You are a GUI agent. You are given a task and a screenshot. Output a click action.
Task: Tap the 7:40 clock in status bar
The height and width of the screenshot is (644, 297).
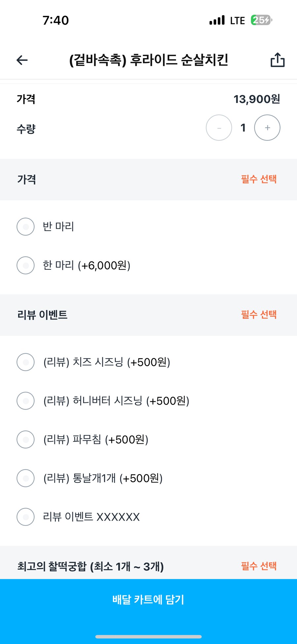coord(56,20)
